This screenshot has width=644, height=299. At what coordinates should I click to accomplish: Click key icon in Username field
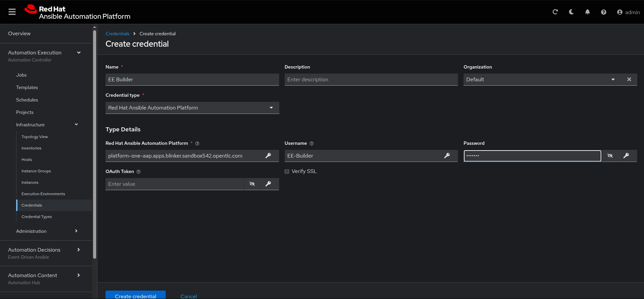[447, 156]
